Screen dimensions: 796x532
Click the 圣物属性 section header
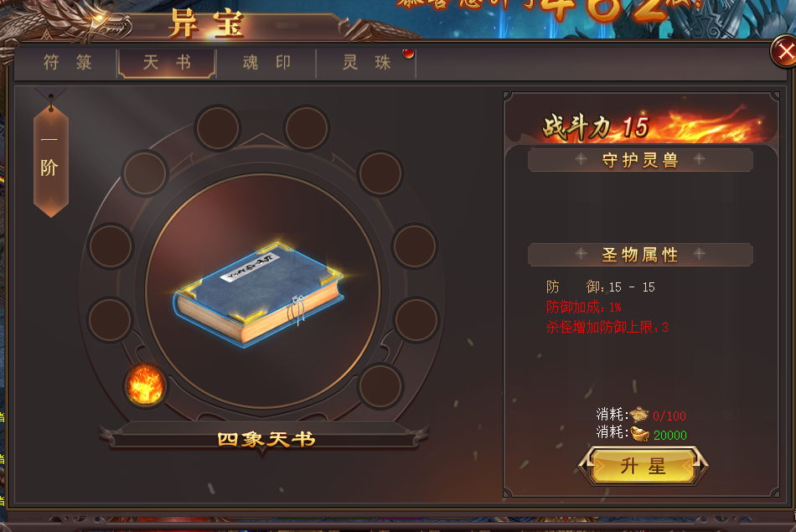click(x=640, y=255)
